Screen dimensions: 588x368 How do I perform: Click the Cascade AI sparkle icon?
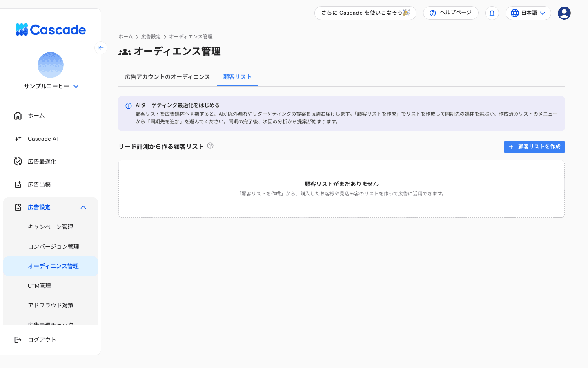coord(18,139)
